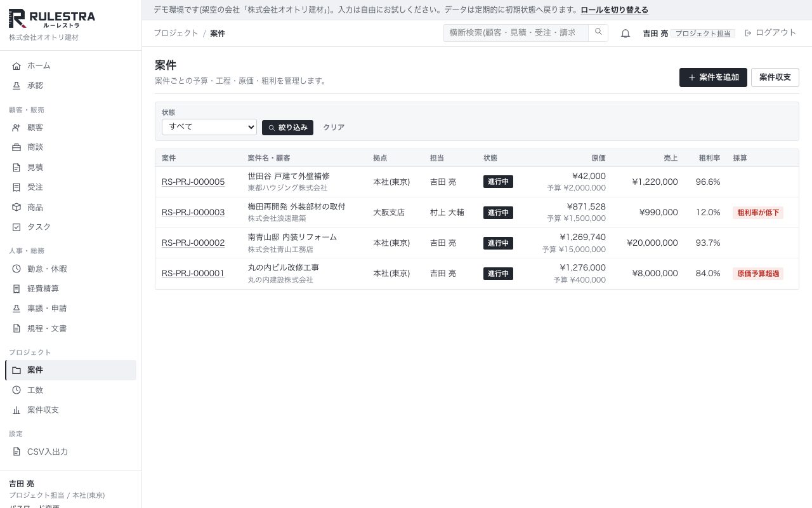Open project RS-PRJ-000003
This screenshot has height=508, width=812.
point(193,213)
